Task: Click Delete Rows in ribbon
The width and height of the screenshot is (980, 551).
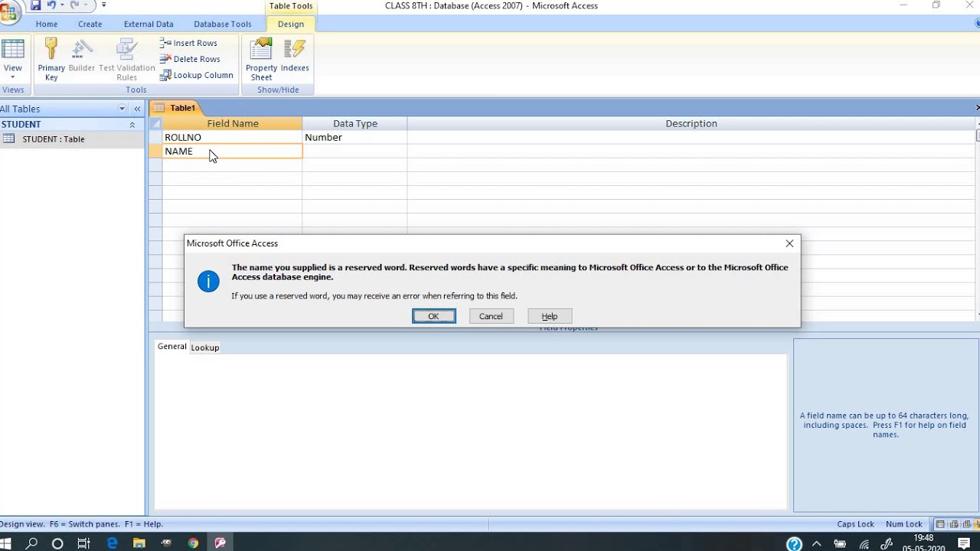Action: [190, 59]
